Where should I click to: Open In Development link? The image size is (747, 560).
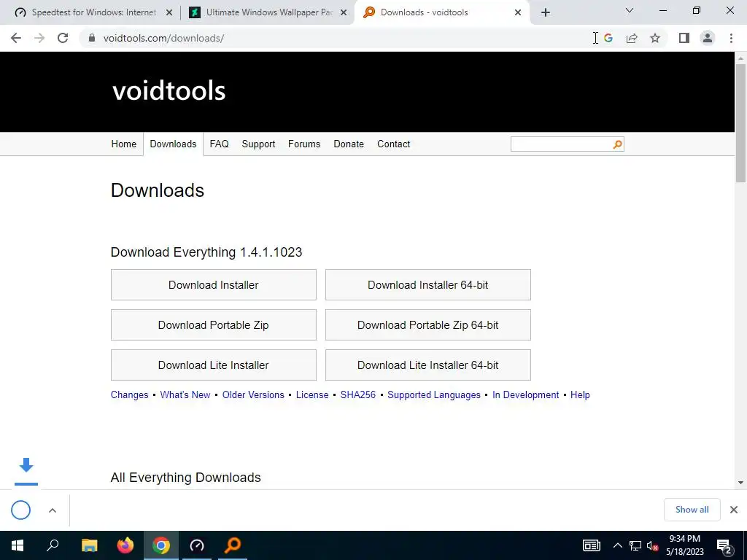525,394
